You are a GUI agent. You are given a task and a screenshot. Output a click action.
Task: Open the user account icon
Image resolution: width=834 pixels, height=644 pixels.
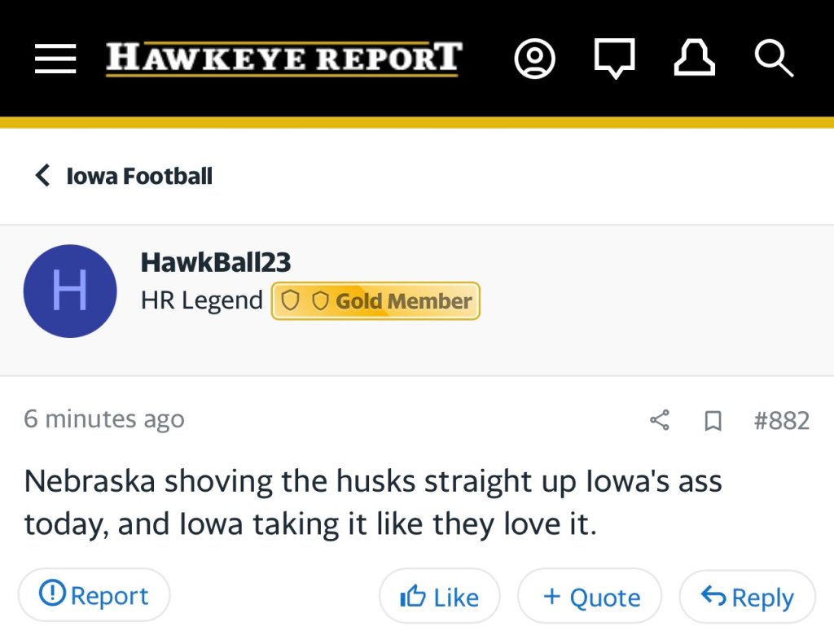click(x=535, y=59)
